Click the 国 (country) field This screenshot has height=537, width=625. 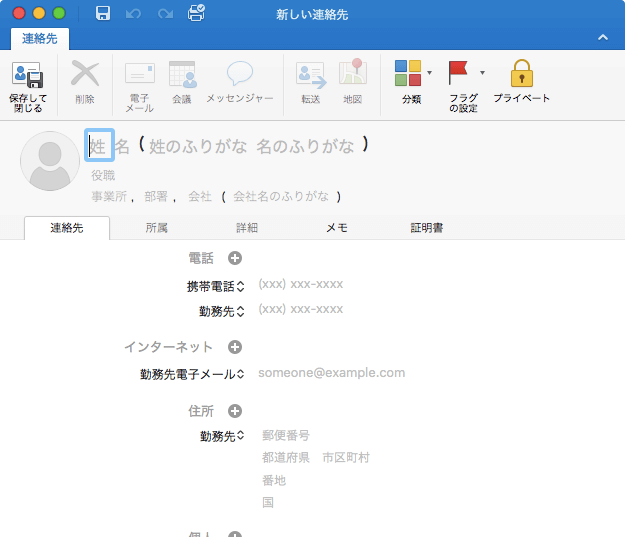coord(268,502)
